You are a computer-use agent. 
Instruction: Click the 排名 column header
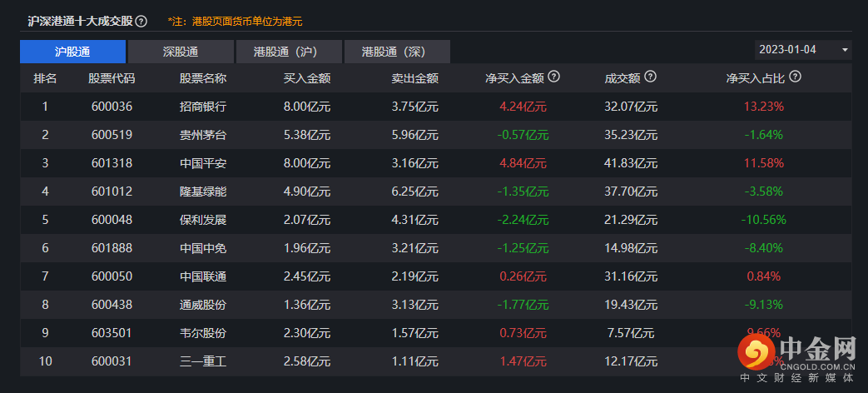tap(45, 78)
